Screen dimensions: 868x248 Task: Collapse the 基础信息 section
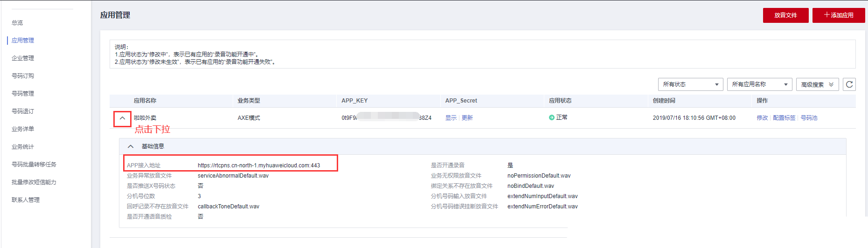pyautogui.click(x=131, y=146)
